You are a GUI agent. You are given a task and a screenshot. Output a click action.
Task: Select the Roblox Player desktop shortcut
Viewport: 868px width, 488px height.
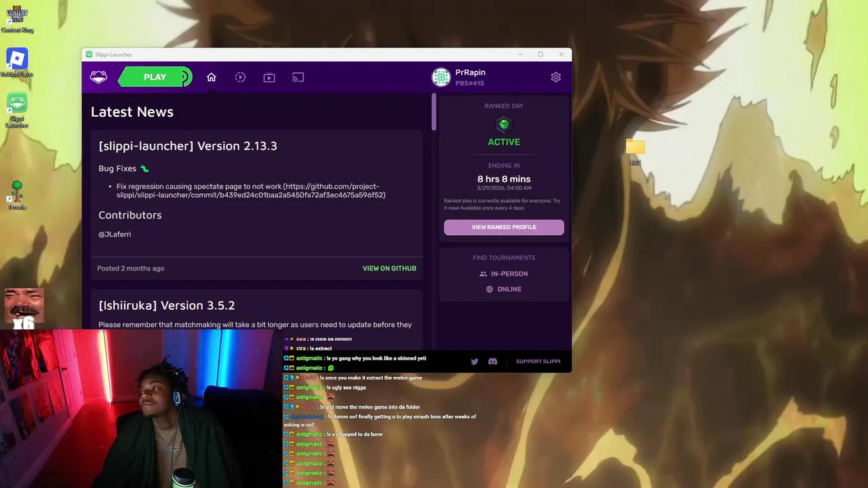(17, 62)
